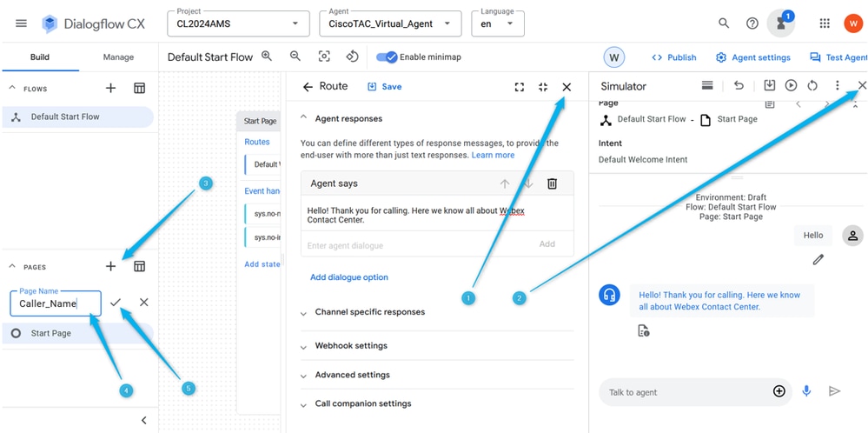
Task: Open the Language dropdown
Action: point(498,23)
